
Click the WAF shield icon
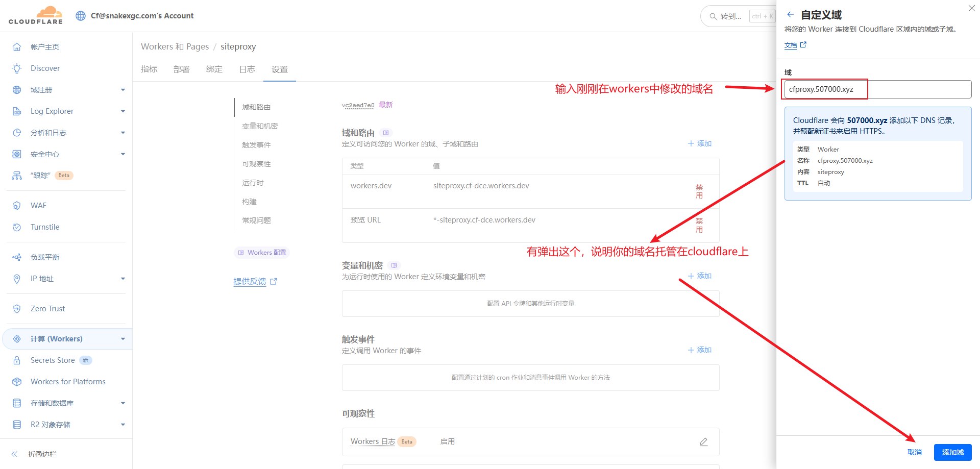pos(17,206)
